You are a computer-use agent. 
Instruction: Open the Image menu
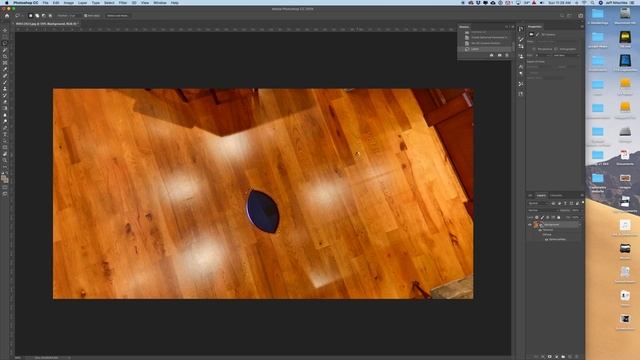[69, 3]
